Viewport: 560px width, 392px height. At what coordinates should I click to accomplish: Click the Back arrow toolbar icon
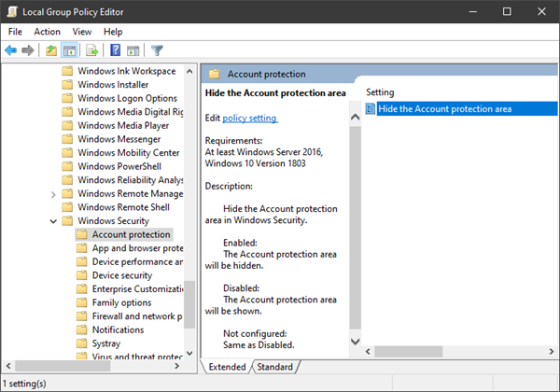pos(10,50)
